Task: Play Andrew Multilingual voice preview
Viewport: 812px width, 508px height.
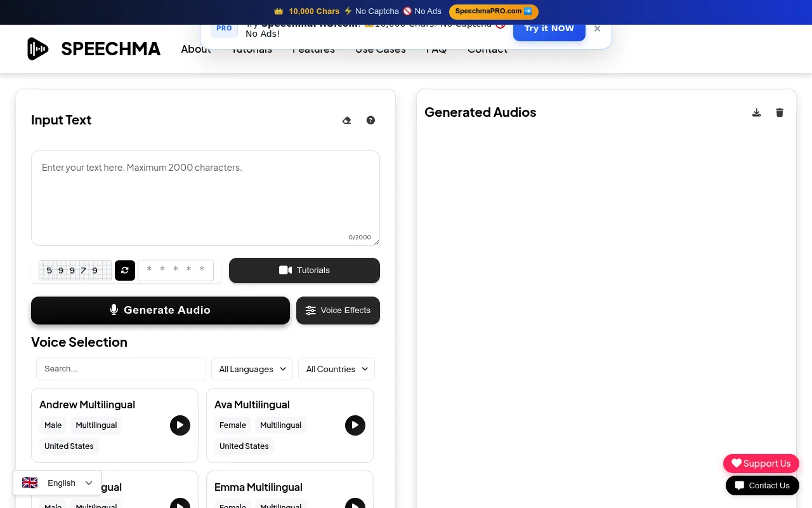Action: pos(180,425)
